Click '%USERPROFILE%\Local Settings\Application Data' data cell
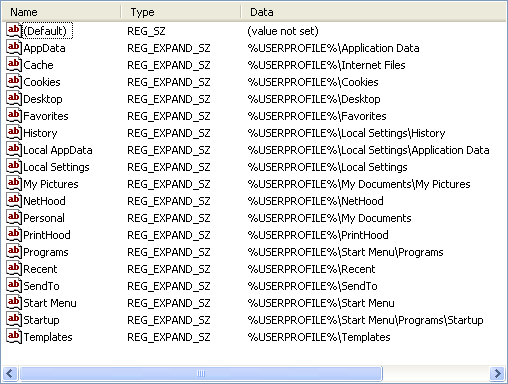This screenshot has height=384, width=508. pos(368,150)
